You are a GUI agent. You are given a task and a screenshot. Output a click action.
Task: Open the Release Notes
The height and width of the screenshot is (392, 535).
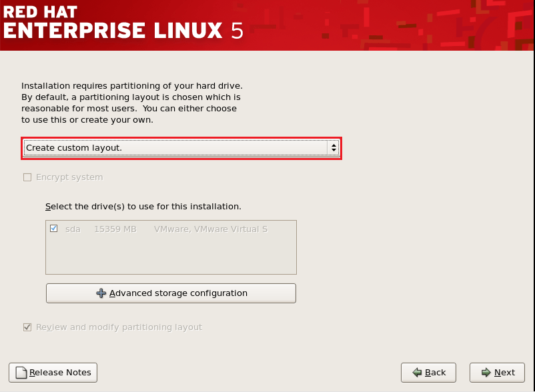53,373
